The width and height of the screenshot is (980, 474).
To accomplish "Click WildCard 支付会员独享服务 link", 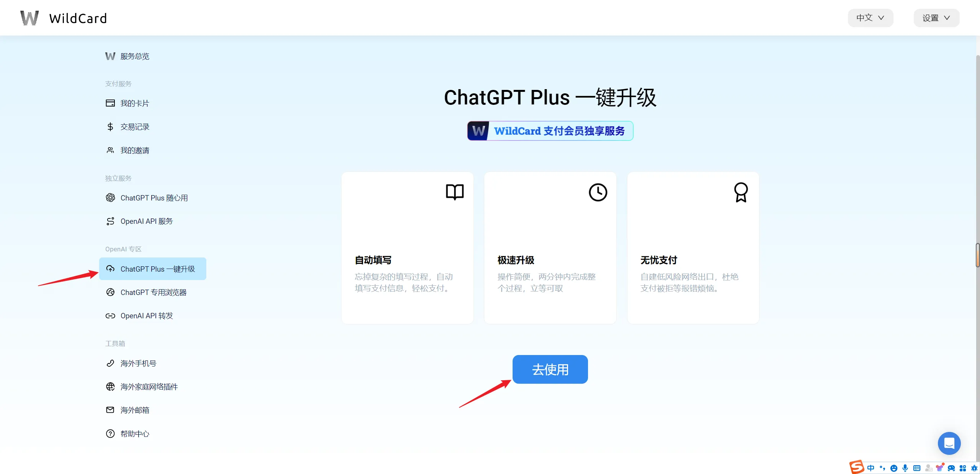I will pyautogui.click(x=550, y=131).
